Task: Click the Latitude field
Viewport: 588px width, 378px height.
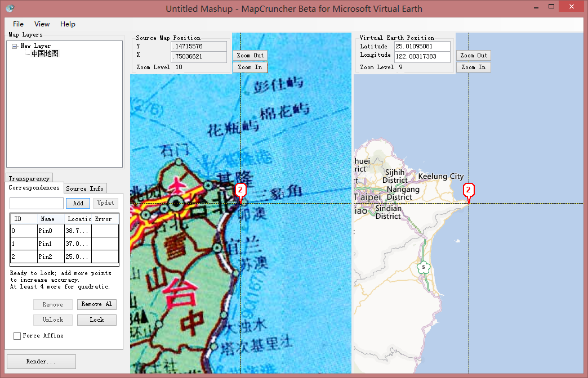Action: click(422, 47)
